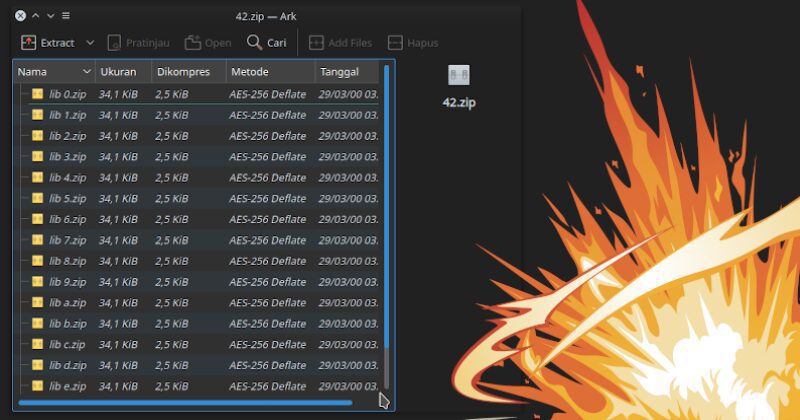800x420 pixels.
Task: Select the lib d.zip file icon
Action: (x=37, y=365)
